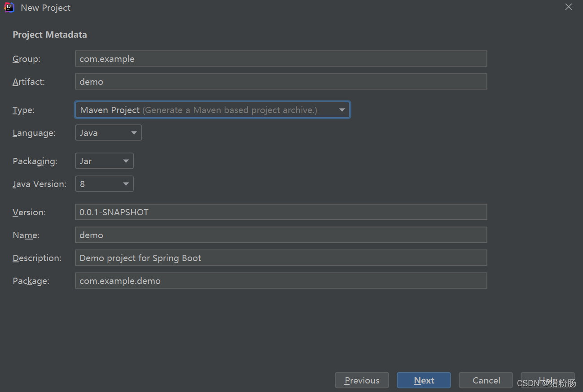Click the Version label
Viewport: 583px width, 392px height.
(x=29, y=212)
